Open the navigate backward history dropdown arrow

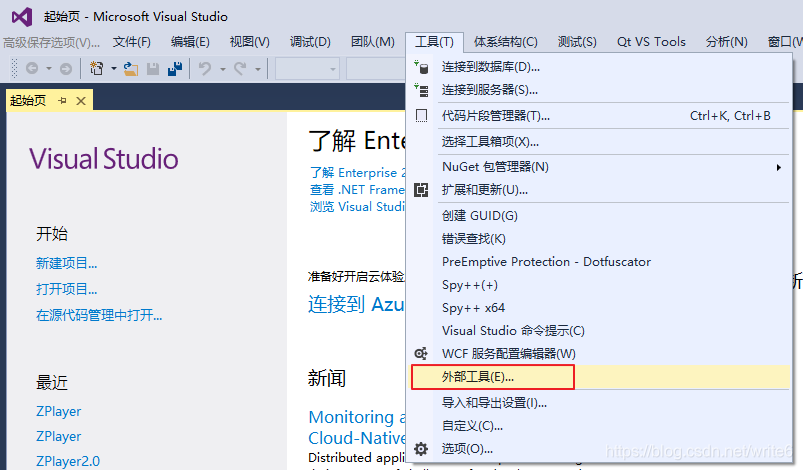[x=49, y=68]
